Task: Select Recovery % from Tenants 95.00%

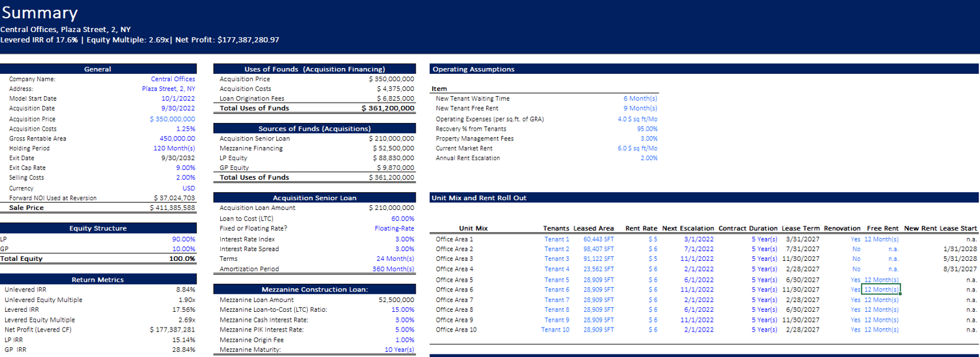Action: 647,129
